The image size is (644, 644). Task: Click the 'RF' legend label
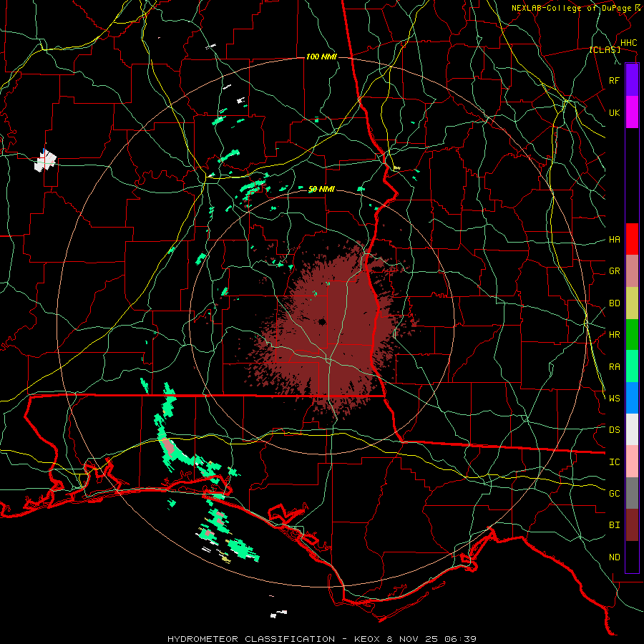tap(615, 80)
